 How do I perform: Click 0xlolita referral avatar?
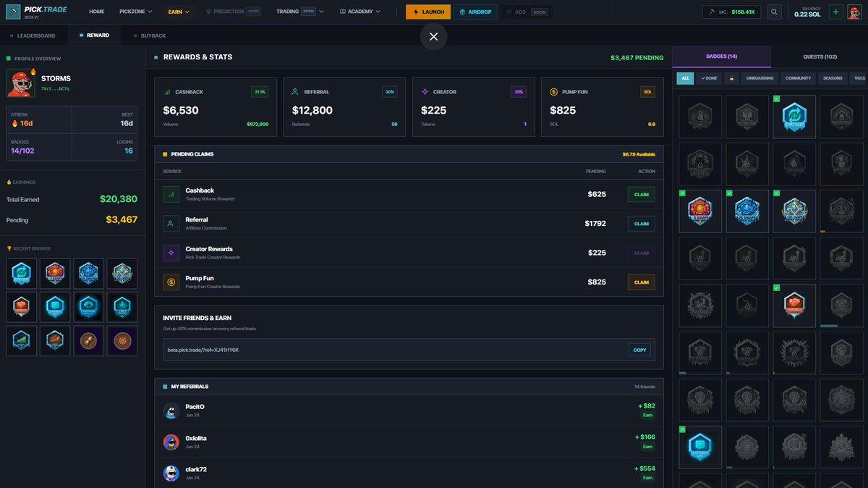[x=171, y=442]
